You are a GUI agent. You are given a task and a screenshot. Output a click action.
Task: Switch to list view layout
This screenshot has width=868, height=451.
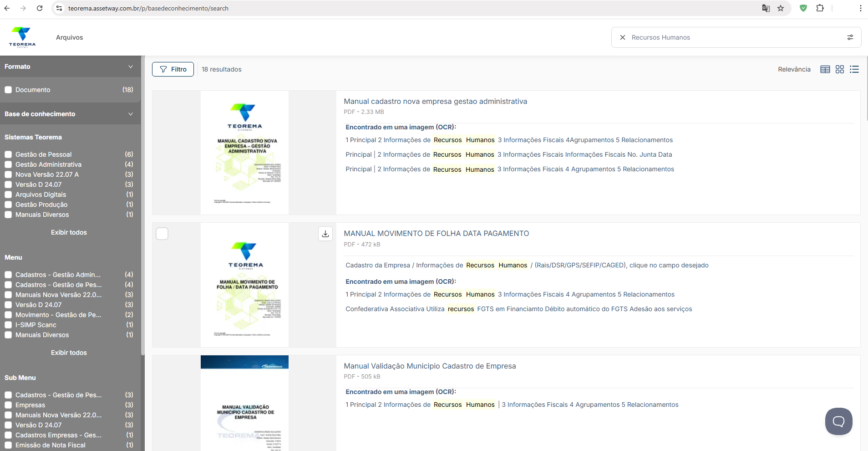point(854,69)
